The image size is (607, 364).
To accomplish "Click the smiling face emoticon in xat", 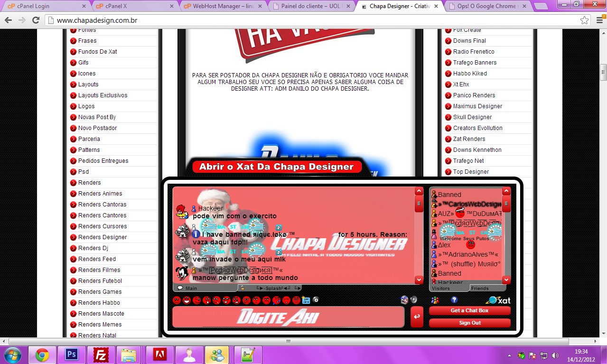I will 177,300.
